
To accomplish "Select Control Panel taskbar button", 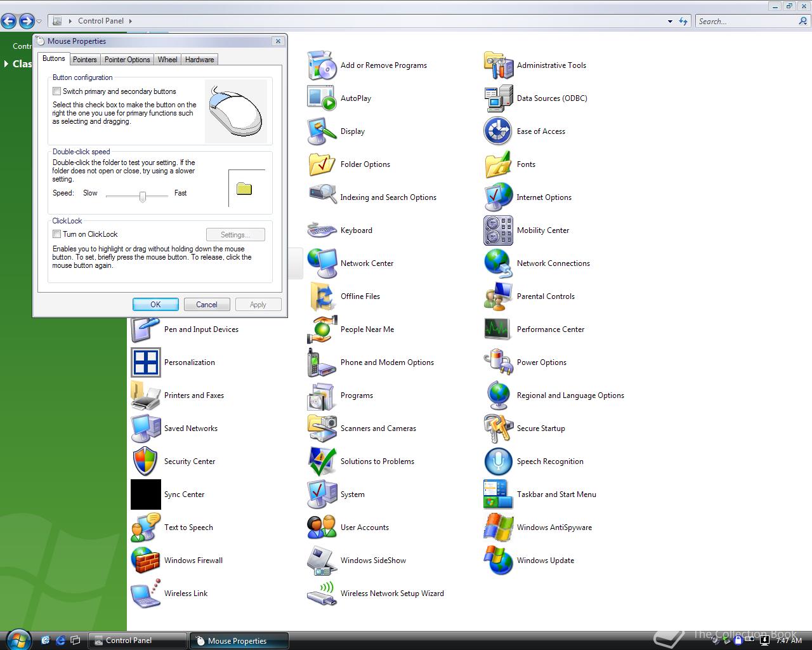I will click(x=137, y=640).
